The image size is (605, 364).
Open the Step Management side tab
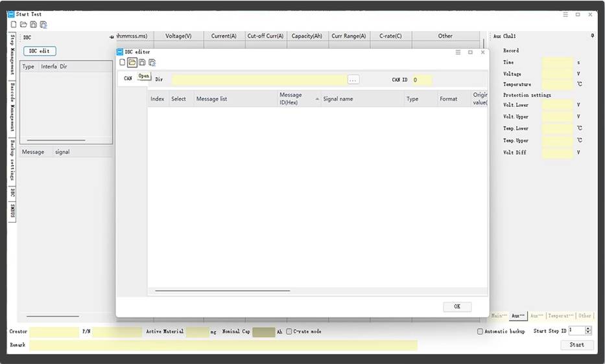tap(12, 55)
